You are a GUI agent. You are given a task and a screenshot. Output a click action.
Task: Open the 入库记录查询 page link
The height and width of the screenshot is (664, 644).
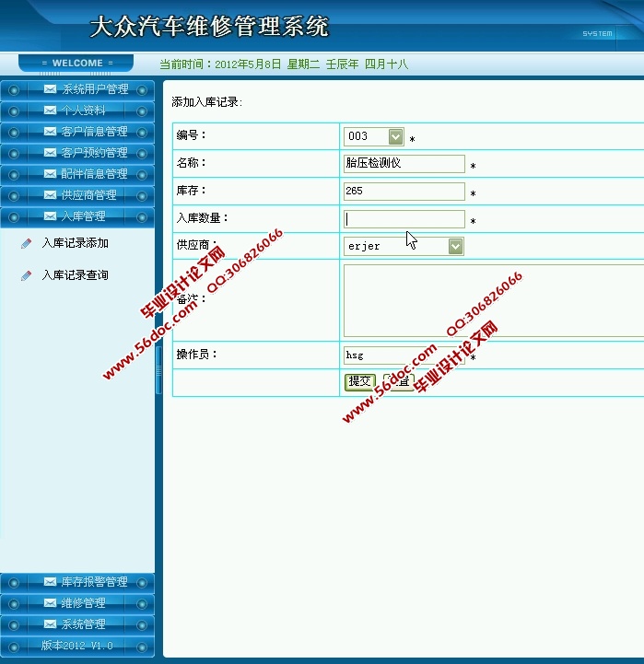click(75, 275)
